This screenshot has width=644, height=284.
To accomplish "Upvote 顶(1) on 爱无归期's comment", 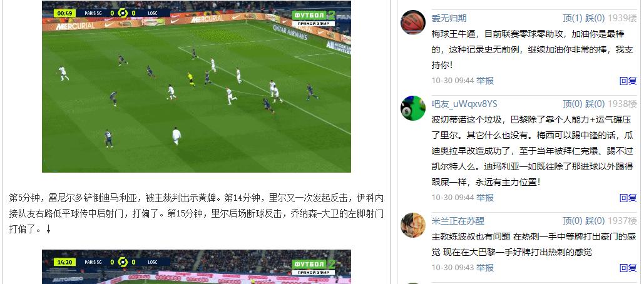I will [x=573, y=19].
